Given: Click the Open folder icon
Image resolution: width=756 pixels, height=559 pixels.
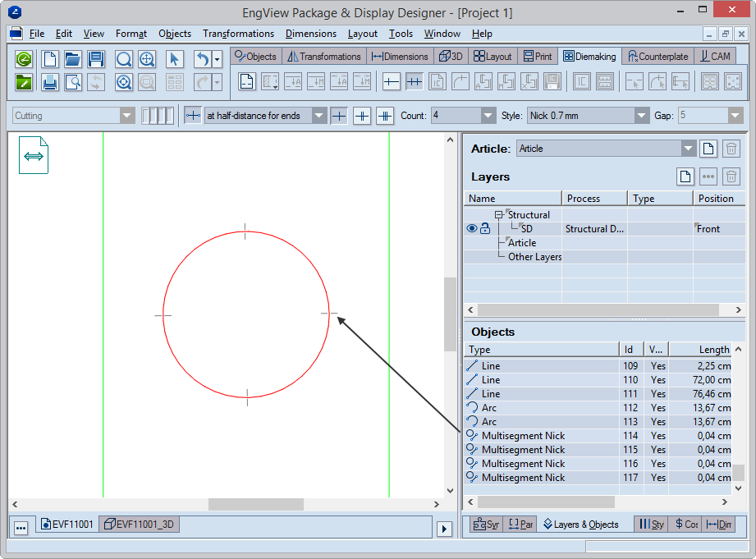Looking at the screenshot, I should [x=73, y=59].
